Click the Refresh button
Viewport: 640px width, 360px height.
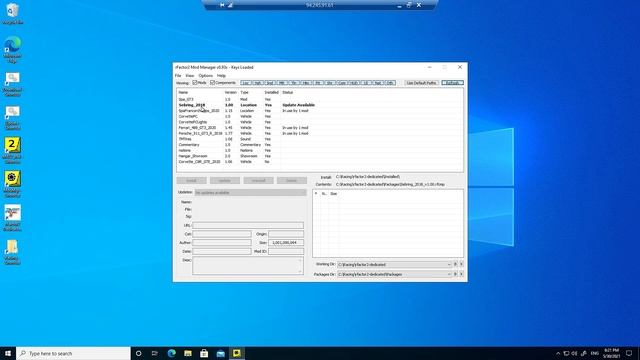click(x=452, y=83)
